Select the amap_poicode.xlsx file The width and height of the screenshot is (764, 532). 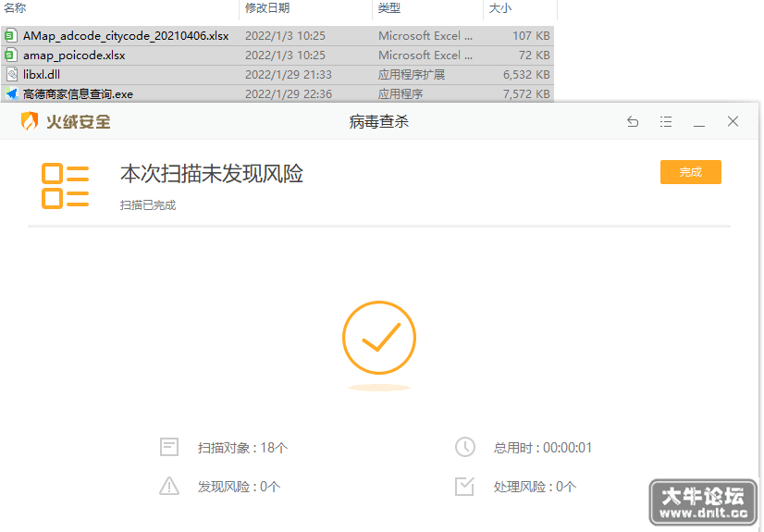pos(277,56)
